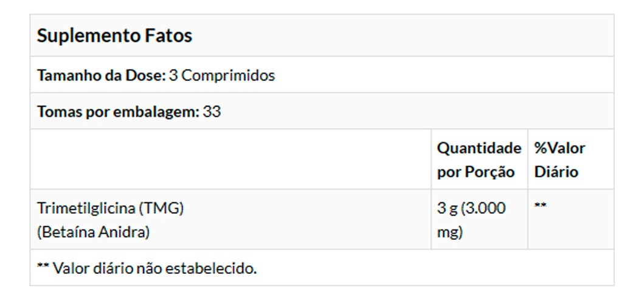The image size is (644, 300).
Task: Click the word "Trimetilglicina" in the ingredient row
Action: point(86,208)
